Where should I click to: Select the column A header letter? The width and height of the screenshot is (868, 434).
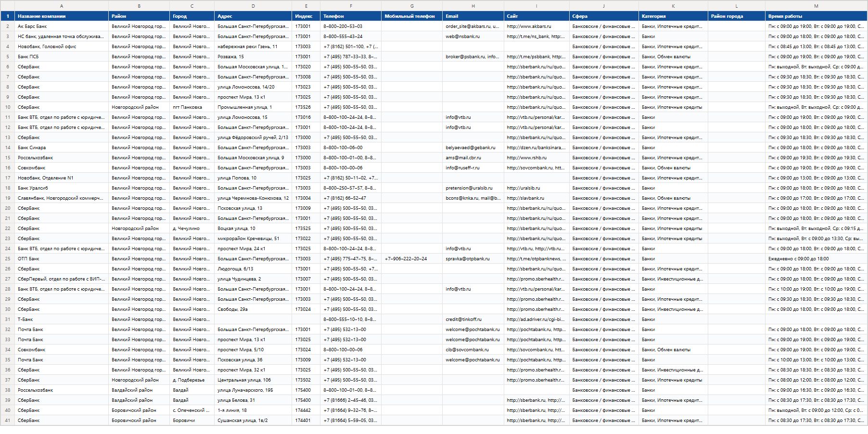tap(62, 6)
